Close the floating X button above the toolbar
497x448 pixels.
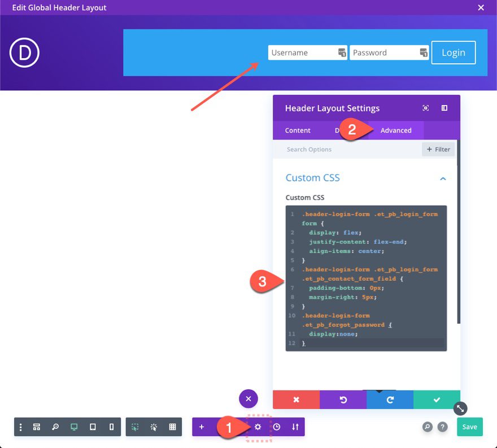248,398
